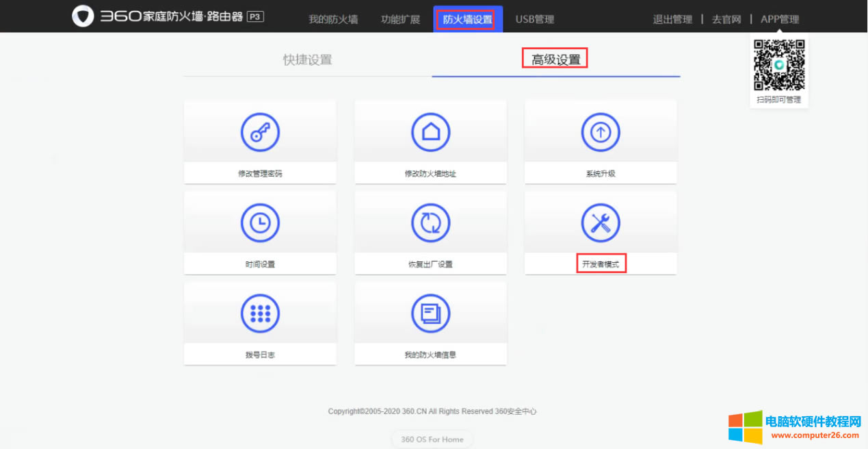Select the 系统升级 upgrade icon
Image resolution: width=868 pixels, height=449 pixels.
(x=601, y=132)
